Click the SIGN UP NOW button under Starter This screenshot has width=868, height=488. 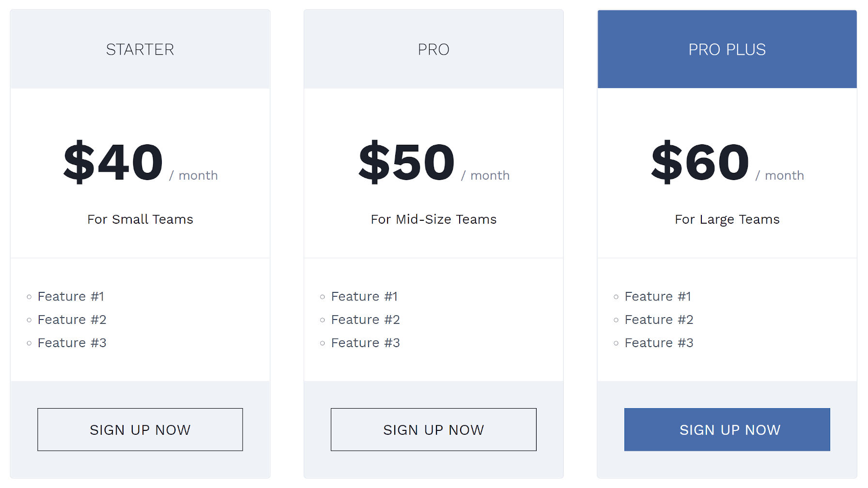click(x=139, y=429)
